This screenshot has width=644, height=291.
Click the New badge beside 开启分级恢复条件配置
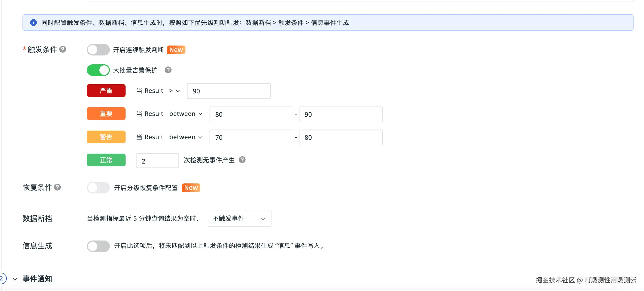(x=191, y=188)
